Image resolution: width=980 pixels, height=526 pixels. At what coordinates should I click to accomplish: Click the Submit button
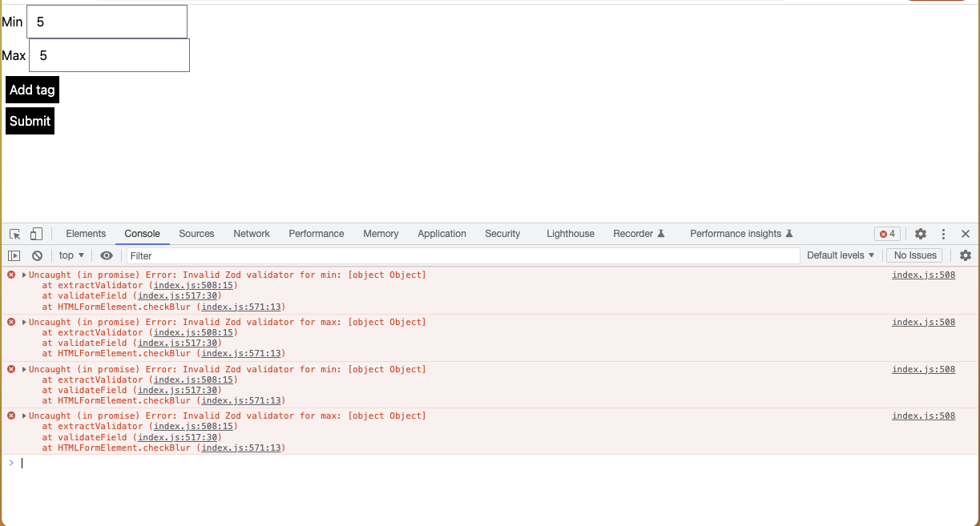click(x=30, y=120)
